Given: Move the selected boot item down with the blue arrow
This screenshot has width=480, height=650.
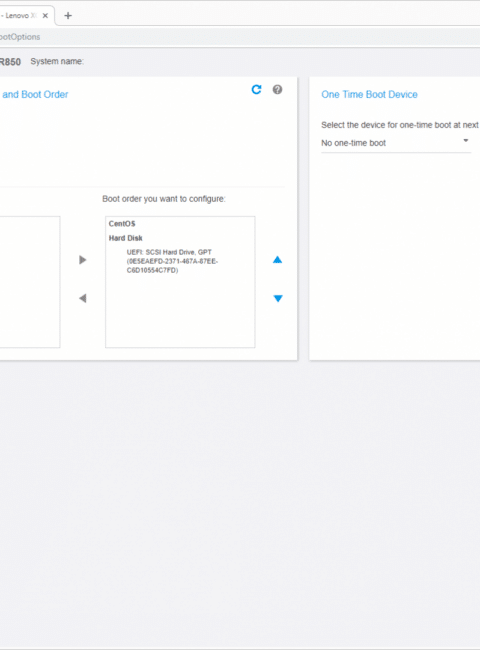Looking at the screenshot, I should pyautogui.click(x=278, y=298).
